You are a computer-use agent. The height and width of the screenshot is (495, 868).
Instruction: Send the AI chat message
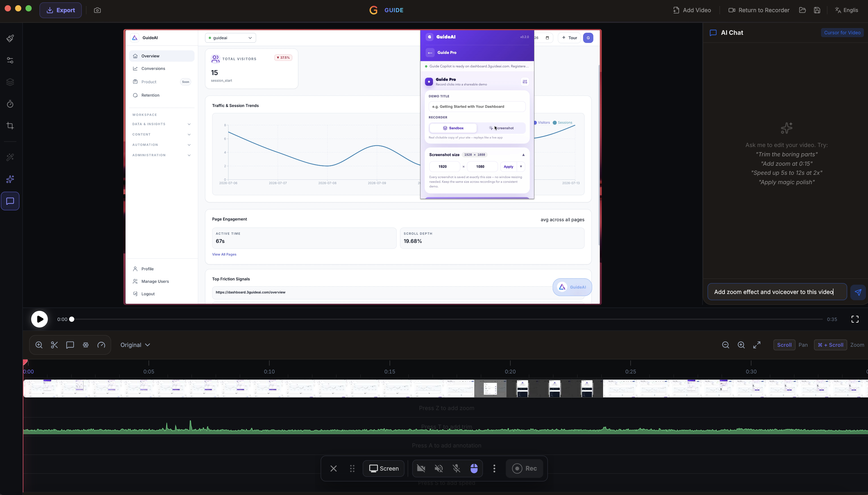[x=858, y=292]
